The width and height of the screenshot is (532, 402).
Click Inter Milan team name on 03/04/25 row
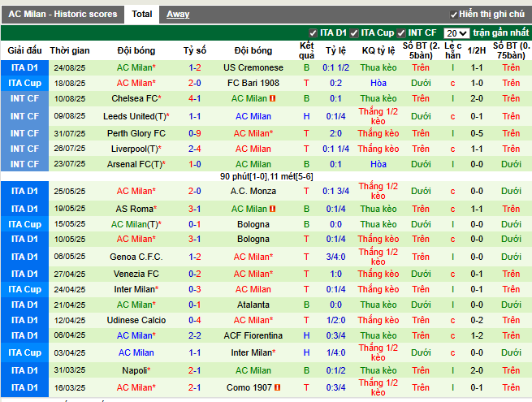253,352
